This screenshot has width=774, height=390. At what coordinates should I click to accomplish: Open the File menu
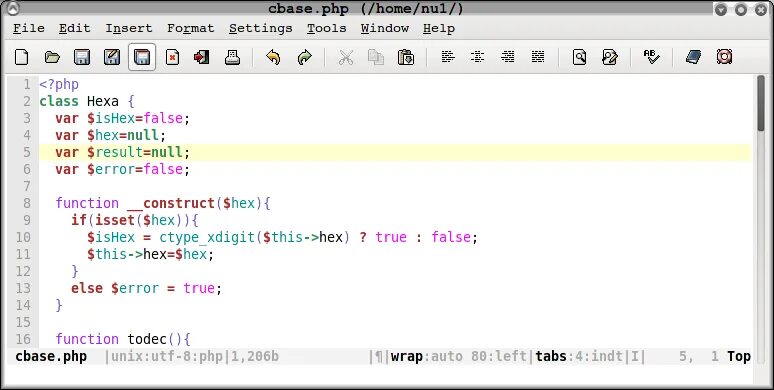(29, 29)
